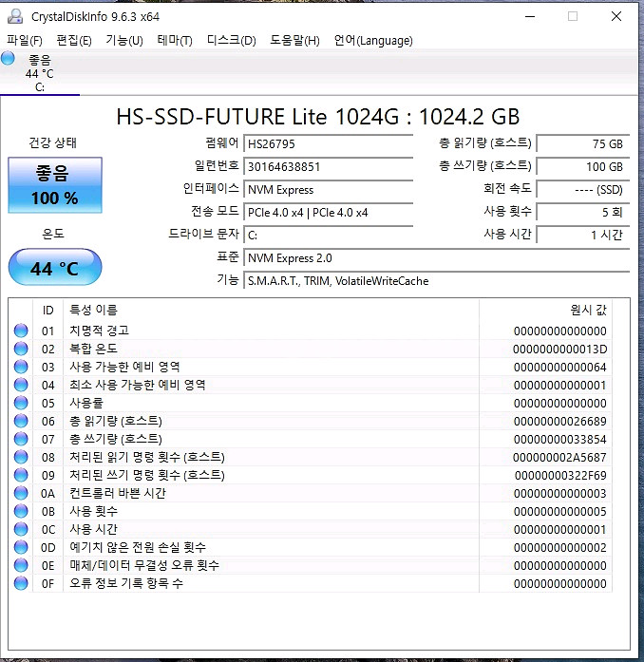Screen dimensions: 644x662
Task: Click the 건강 상태 label
Action: (53, 142)
